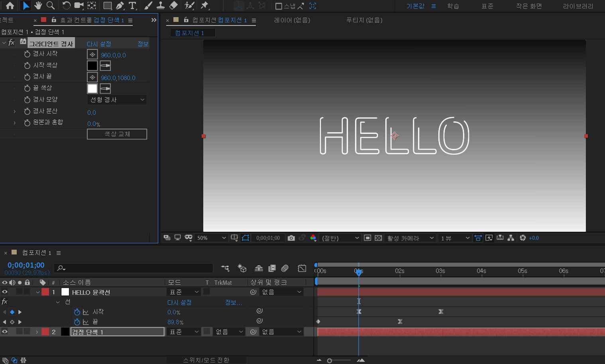
Task: Open the 활성 카메라 view dropdown
Action: point(410,238)
